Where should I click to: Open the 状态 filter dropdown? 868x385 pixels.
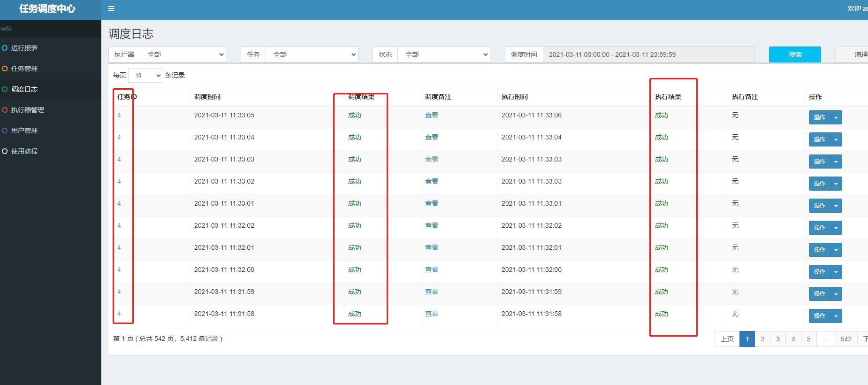click(x=444, y=54)
